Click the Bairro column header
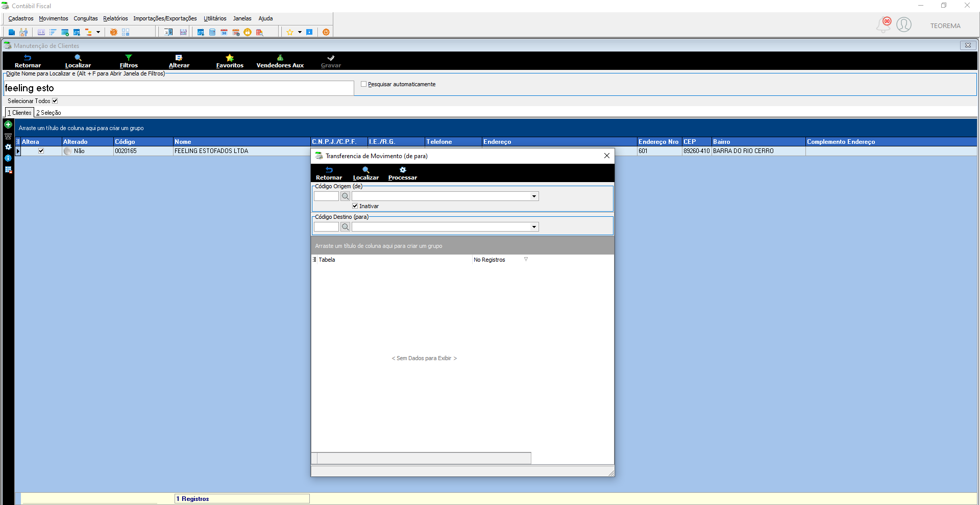Image resolution: width=980 pixels, height=505 pixels. pos(758,142)
